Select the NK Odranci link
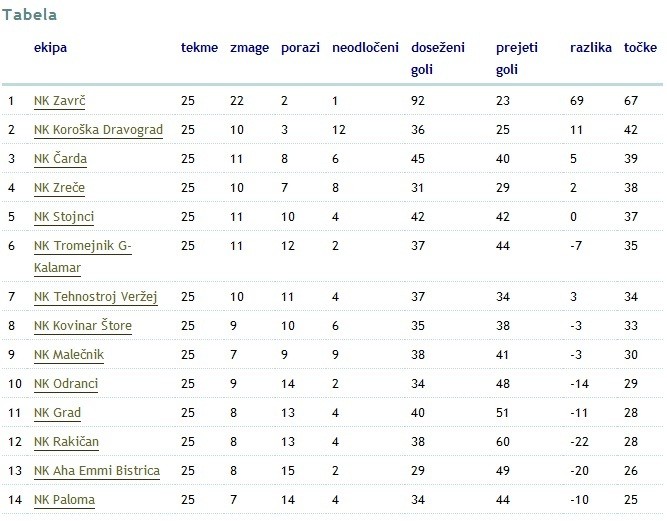 [x=66, y=384]
